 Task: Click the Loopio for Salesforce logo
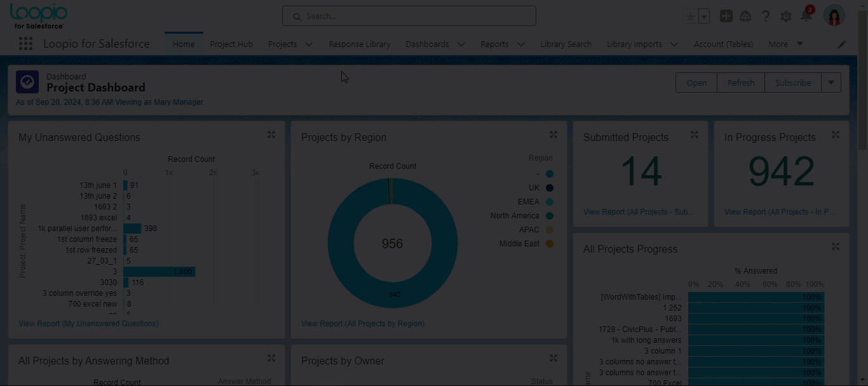click(x=39, y=16)
